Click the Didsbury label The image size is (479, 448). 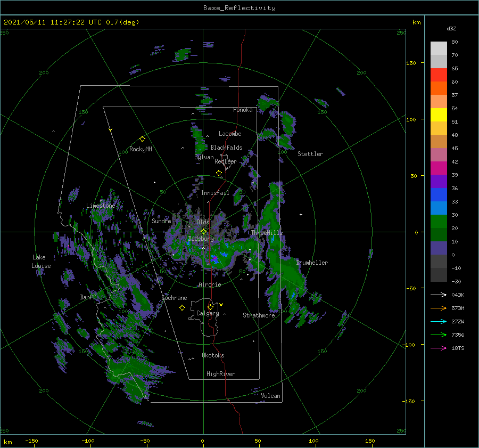201,239
